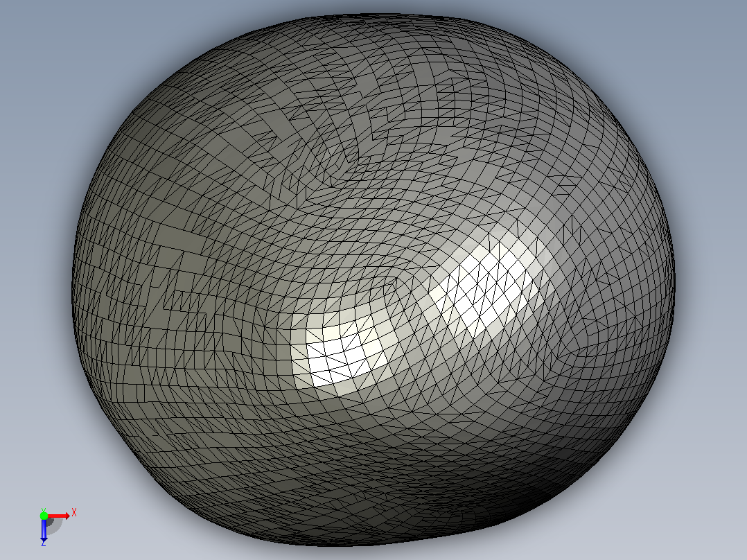Screen dimensions: 747x560
Task: Click the red X axis arrow of the triad
Action: [59, 516]
